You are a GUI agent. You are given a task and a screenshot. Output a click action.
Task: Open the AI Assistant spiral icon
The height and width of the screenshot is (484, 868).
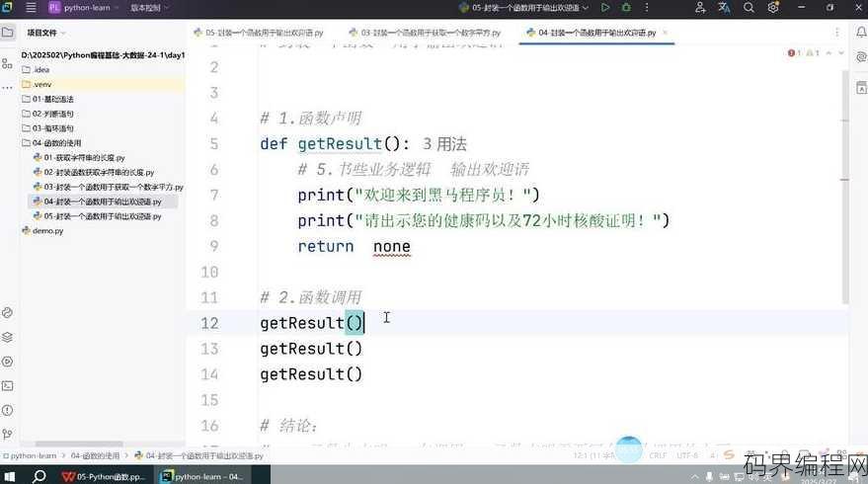(x=861, y=57)
